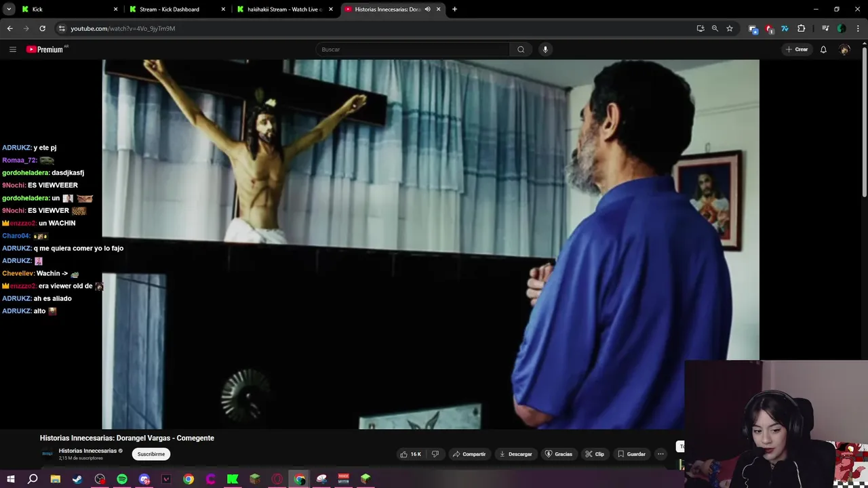Open Opera GX from the taskbar
Screen dimensions: 868x488
click(277, 479)
